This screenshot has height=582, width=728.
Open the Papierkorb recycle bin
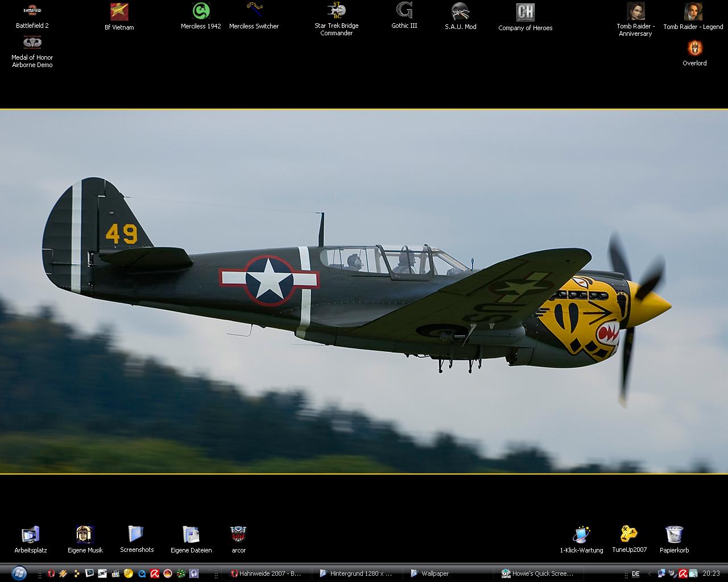(674, 535)
